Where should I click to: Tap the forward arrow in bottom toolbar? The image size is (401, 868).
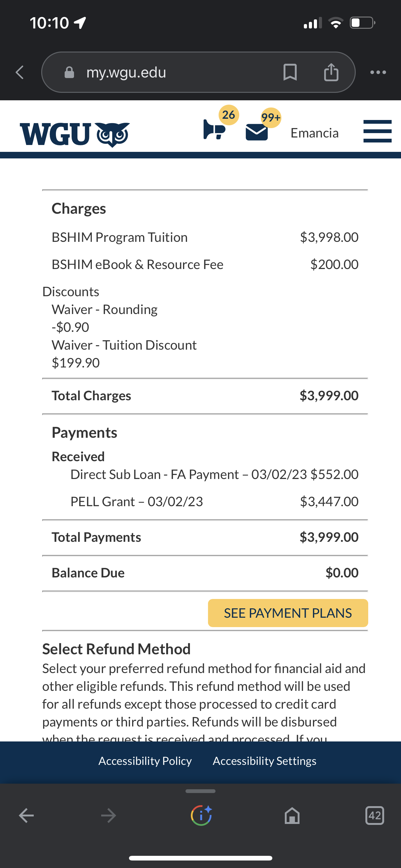click(x=108, y=816)
